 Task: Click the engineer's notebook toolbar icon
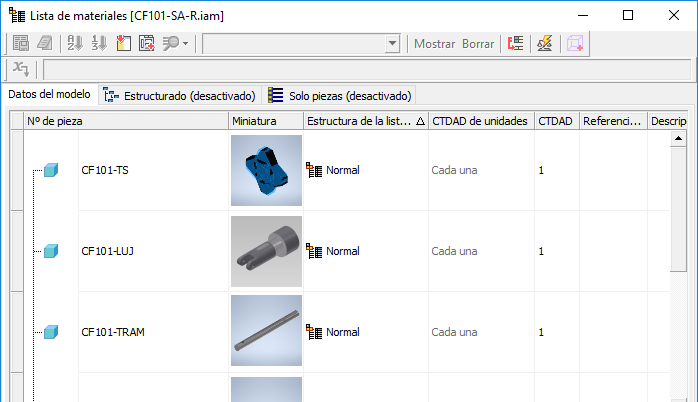pyautogui.click(x=45, y=44)
